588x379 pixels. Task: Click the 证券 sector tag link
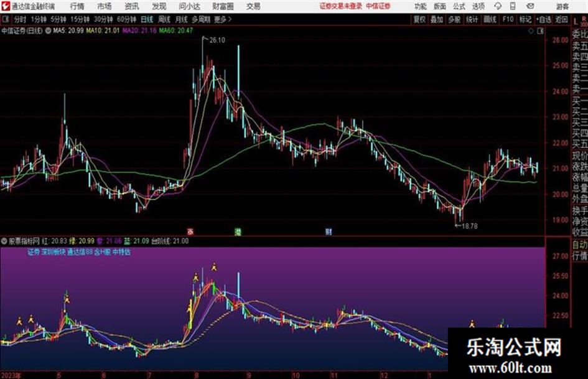click(34, 252)
